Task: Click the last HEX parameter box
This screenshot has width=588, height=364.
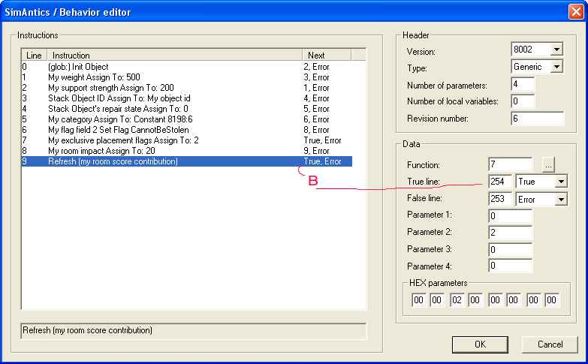Action: (x=552, y=300)
